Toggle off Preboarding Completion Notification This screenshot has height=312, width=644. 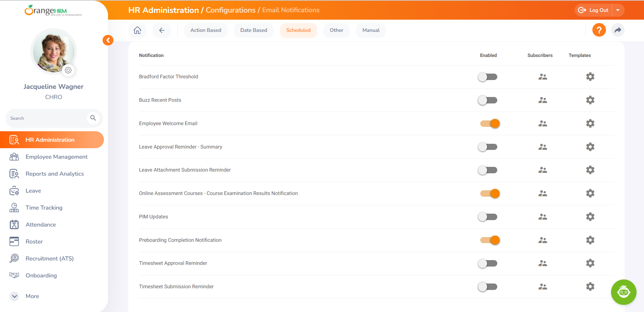tap(489, 240)
